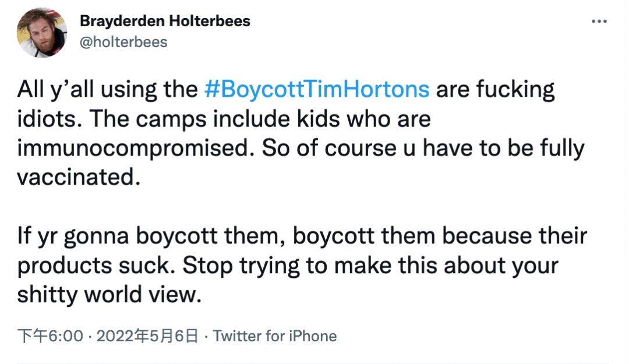Screen dimensions: 629x364
Task: Click the Brayderden Holterbees profile avatar
Action: [x=42, y=33]
